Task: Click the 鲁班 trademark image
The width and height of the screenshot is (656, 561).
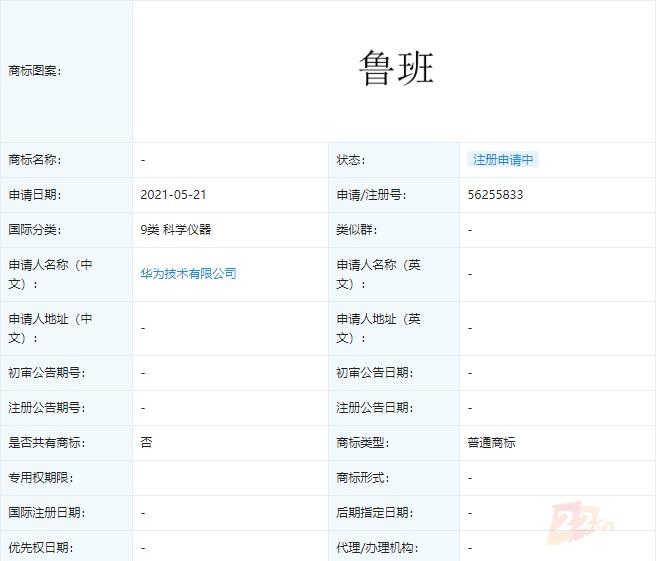Action: pos(396,68)
